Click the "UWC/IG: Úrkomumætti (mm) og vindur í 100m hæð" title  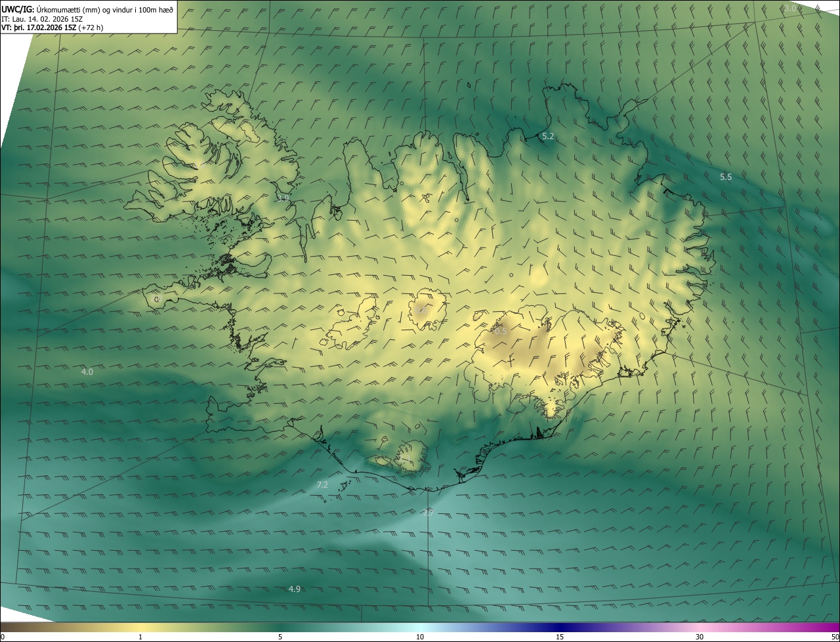click(x=87, y=9)
